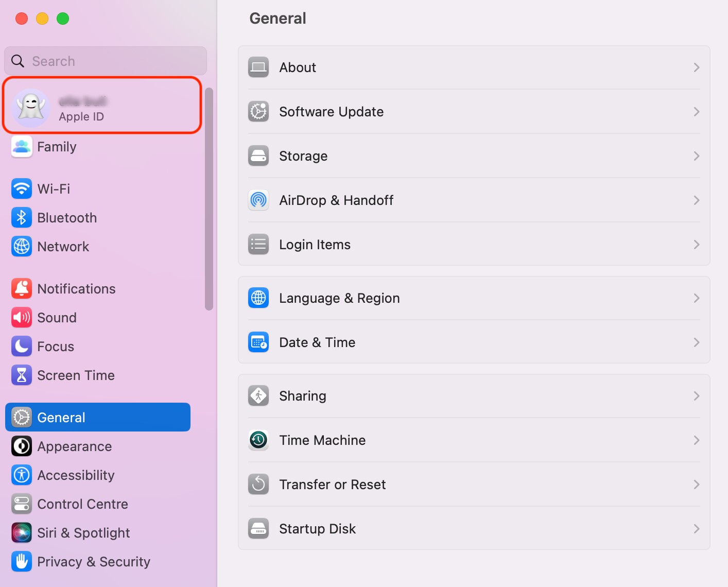Click the yellow minimize window button
This screenshot has width=728, height=587.
pos(42,19)
